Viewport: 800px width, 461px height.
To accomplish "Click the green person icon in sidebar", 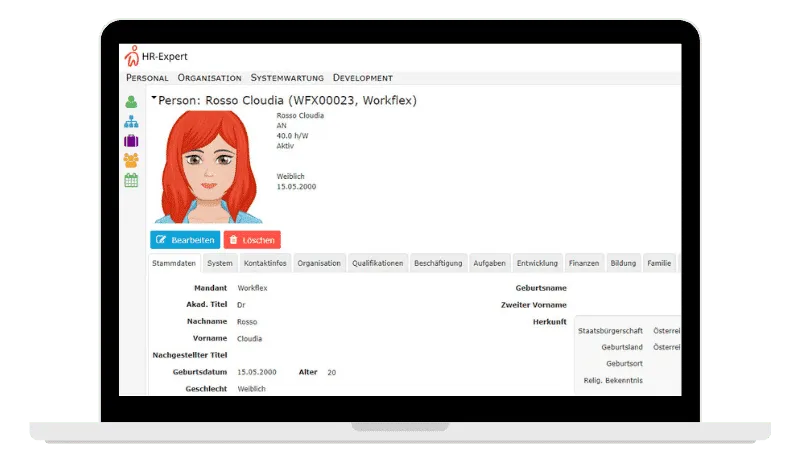I will pos(131,102).
